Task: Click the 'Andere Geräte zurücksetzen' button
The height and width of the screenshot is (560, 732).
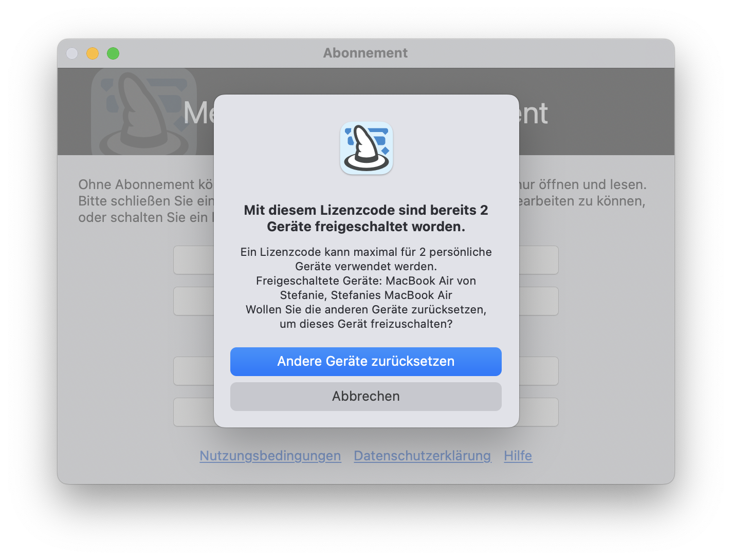Action: click(x=365, y=361)
